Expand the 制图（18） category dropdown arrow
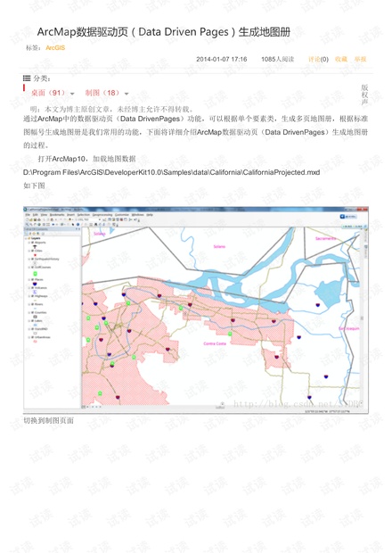Screen dimensions: 392x553 [127, 94]
